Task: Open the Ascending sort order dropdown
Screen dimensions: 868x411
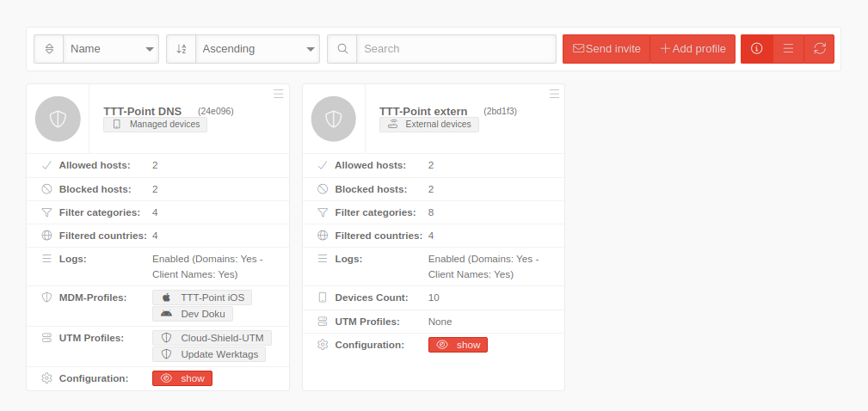Action: (257, 49)
